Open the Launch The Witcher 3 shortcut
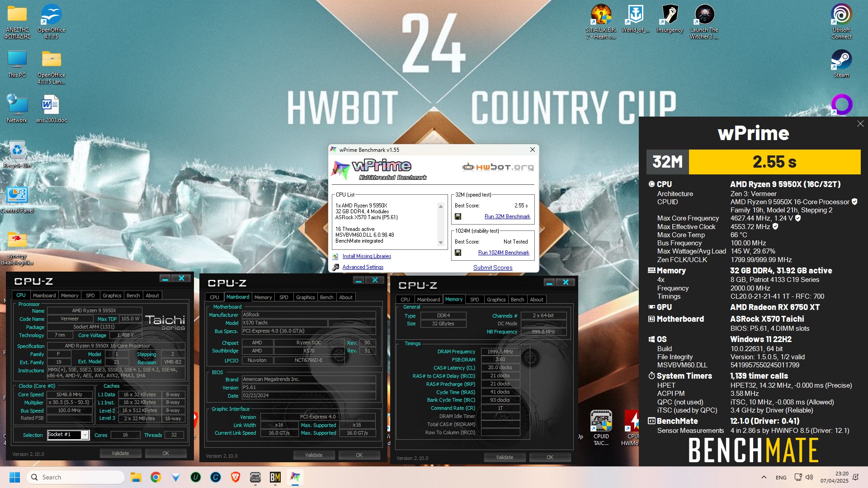The width and height of the screenshot is (868, 488). point(704,21)
